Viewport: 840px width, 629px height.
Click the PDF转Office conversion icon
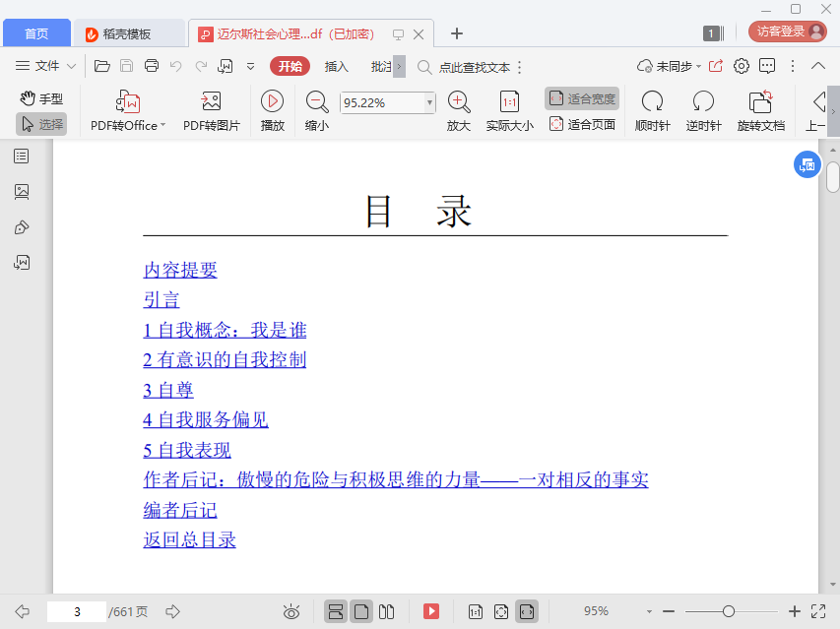click(128, 101)
